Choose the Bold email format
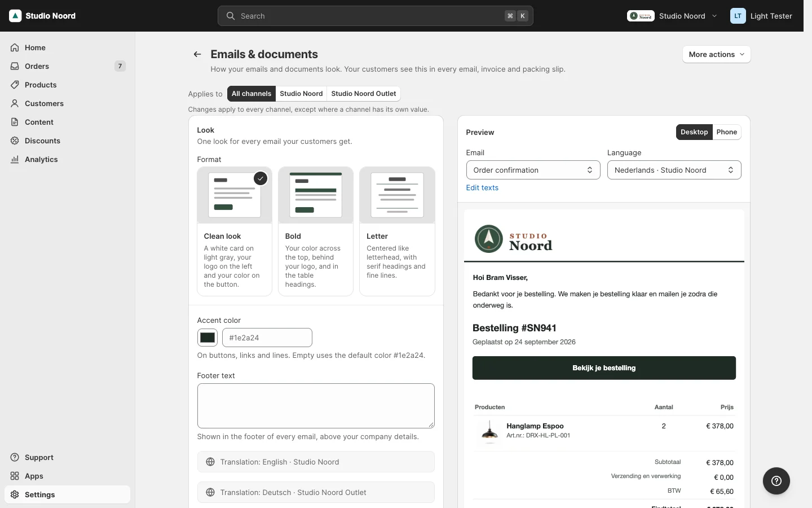Screen dimensions: 812x508 point(316,231)
